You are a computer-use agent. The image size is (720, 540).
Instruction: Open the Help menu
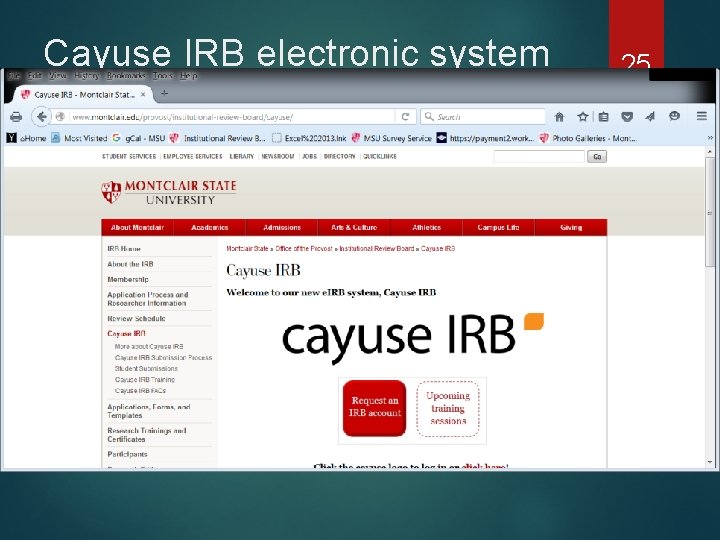click(188, 75)
